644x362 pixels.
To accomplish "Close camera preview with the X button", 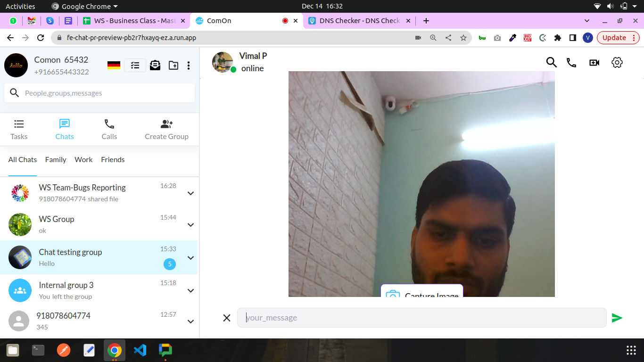I will pyautogui.click(x=227, y=318).
